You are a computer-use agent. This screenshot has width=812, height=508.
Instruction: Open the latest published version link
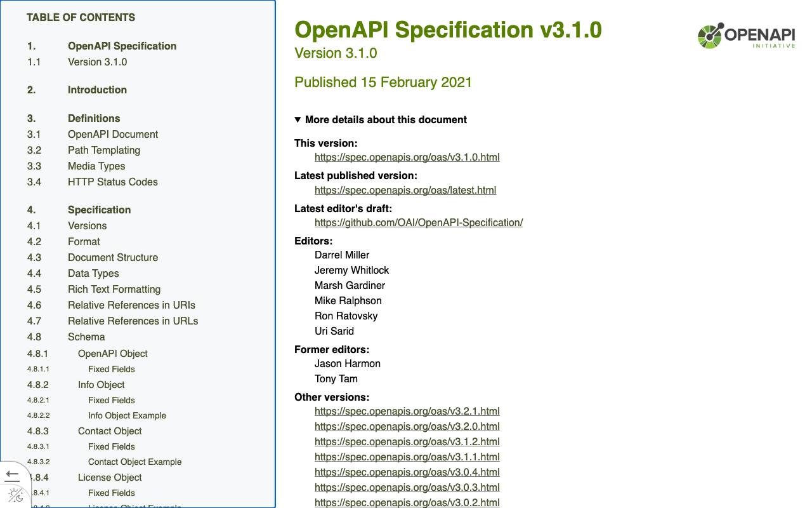405,190
